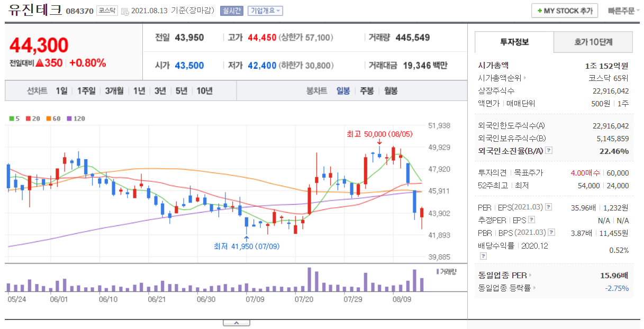Click help icon below 배당수익률
The width and height of the screenshot is (644, 329).
click(x=483, y=256)
